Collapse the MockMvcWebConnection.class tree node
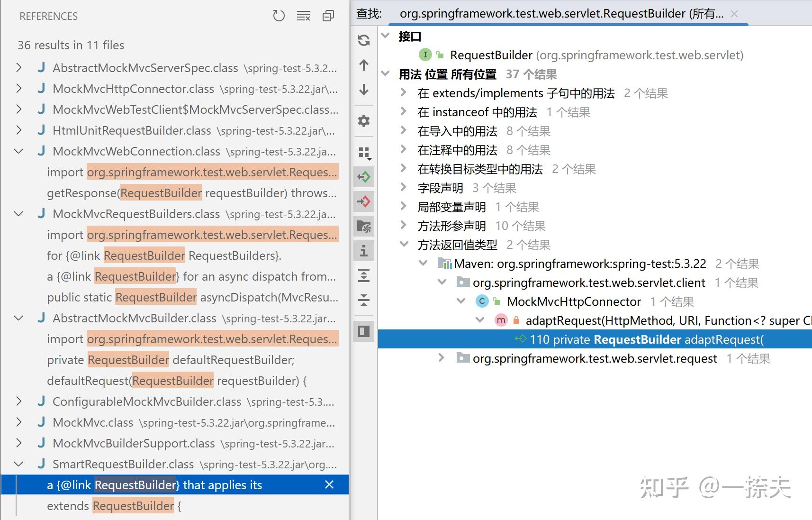 [18, 151]
